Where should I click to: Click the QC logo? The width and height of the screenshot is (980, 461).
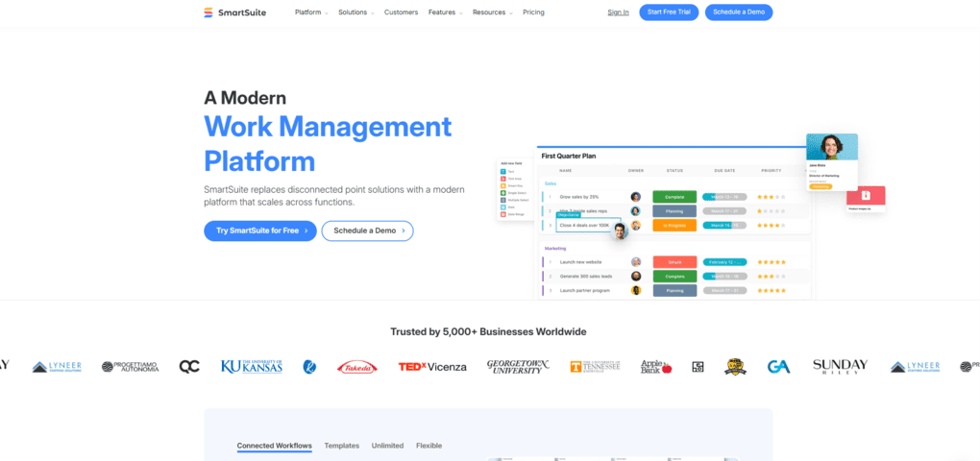click(x=189, y=367)
